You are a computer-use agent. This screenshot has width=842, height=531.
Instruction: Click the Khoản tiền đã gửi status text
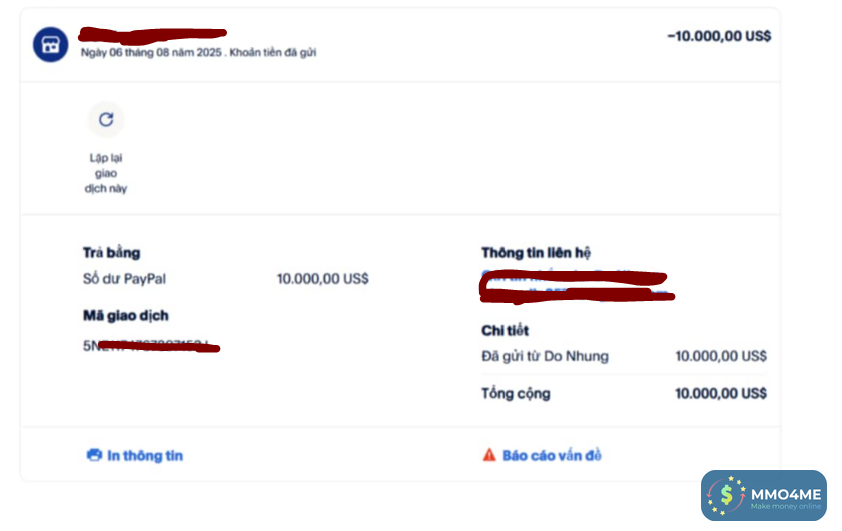pyautogui.click(x=273, y=52)
